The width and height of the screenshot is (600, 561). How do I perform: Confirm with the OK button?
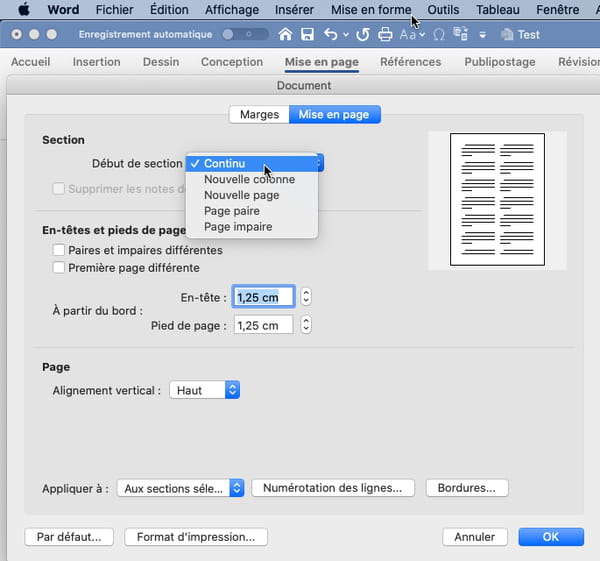[x=551, y=537]
